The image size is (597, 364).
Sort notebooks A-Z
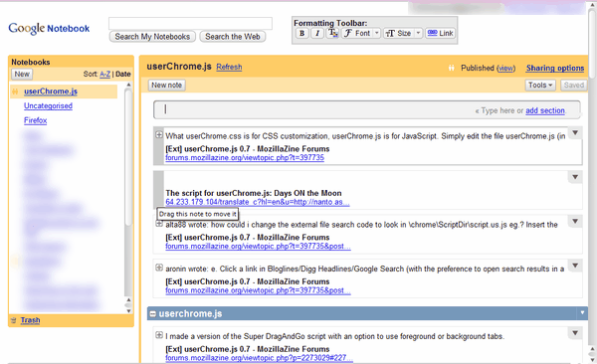click(x=105, y=74)
